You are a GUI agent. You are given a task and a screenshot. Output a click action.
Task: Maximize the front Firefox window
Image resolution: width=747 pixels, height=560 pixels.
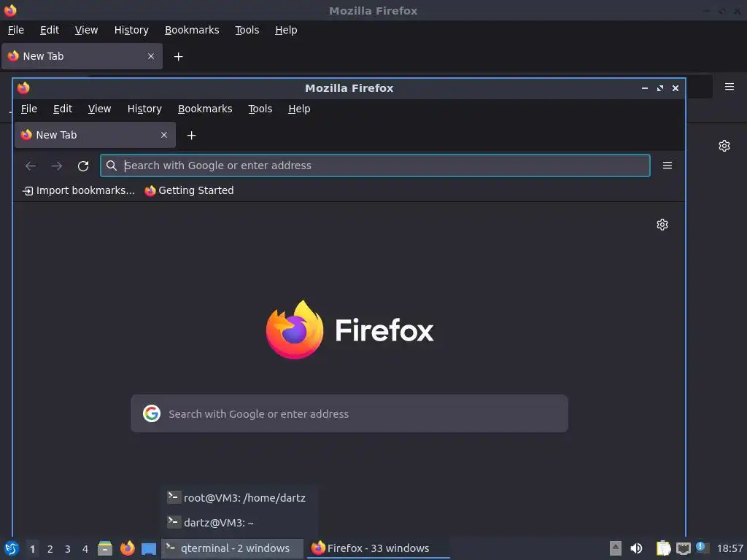(x=659, y=88)
